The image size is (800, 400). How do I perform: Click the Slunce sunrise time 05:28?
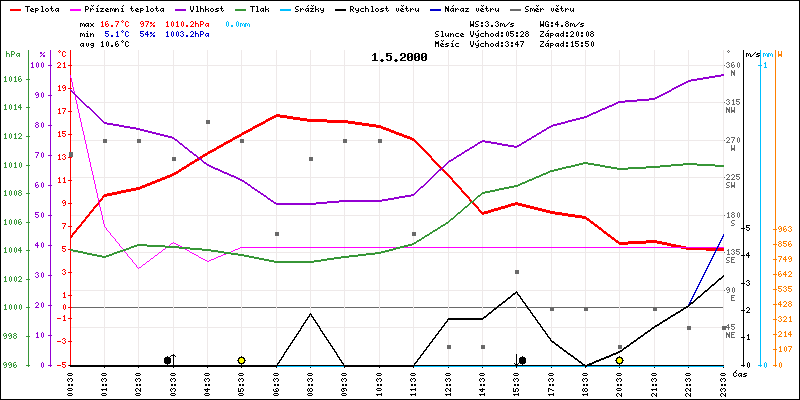click(x=510, y=33)
